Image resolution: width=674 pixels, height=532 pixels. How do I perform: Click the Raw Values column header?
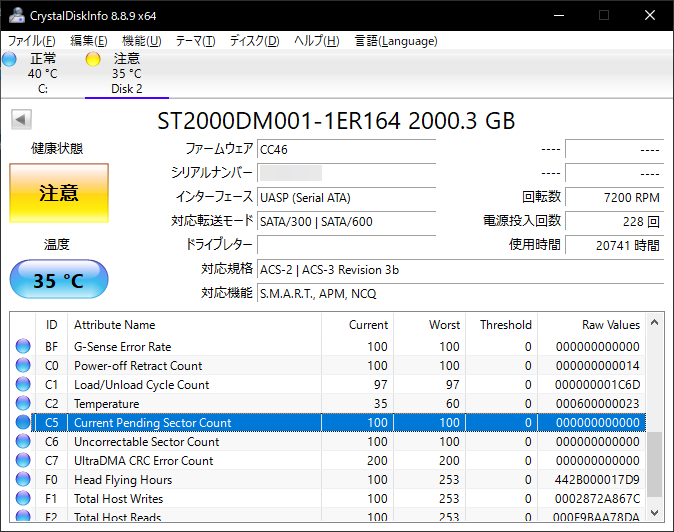(x=592, y=325)
